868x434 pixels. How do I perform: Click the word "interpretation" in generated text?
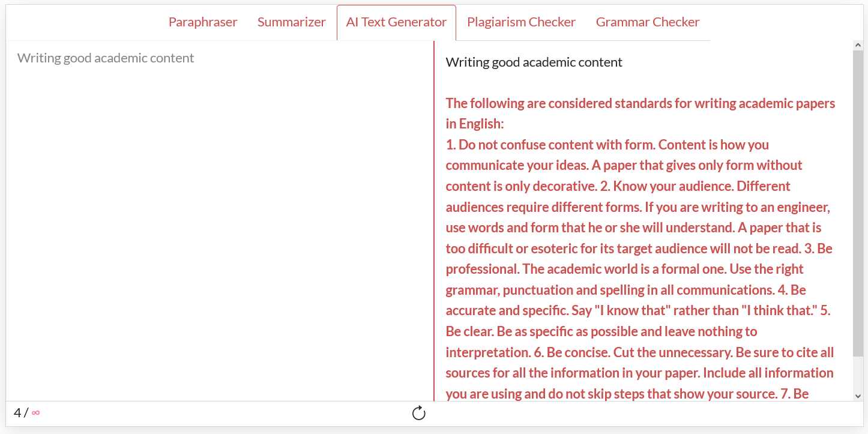[487, 352]
